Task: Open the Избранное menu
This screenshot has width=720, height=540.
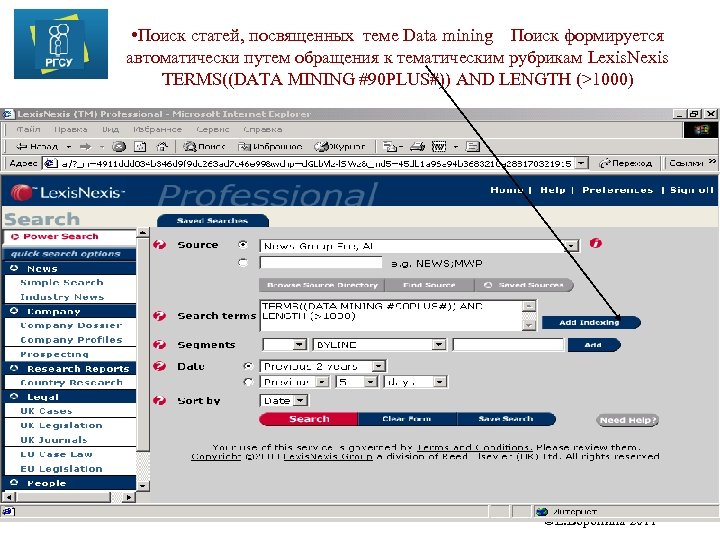Action: [x=158, y=129]
